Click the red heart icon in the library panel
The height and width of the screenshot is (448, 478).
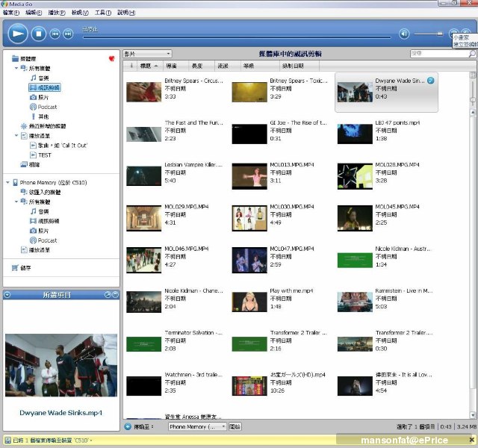click(111, 58)
